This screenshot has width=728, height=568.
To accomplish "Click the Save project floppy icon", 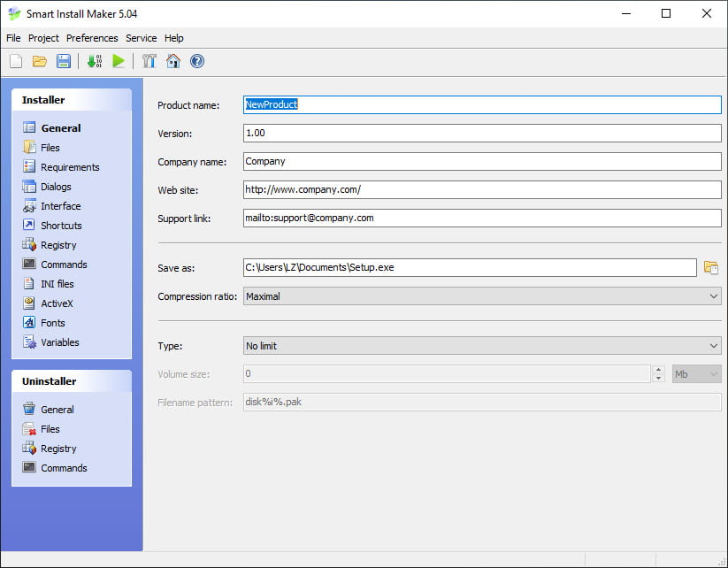I will coord(64,61).
